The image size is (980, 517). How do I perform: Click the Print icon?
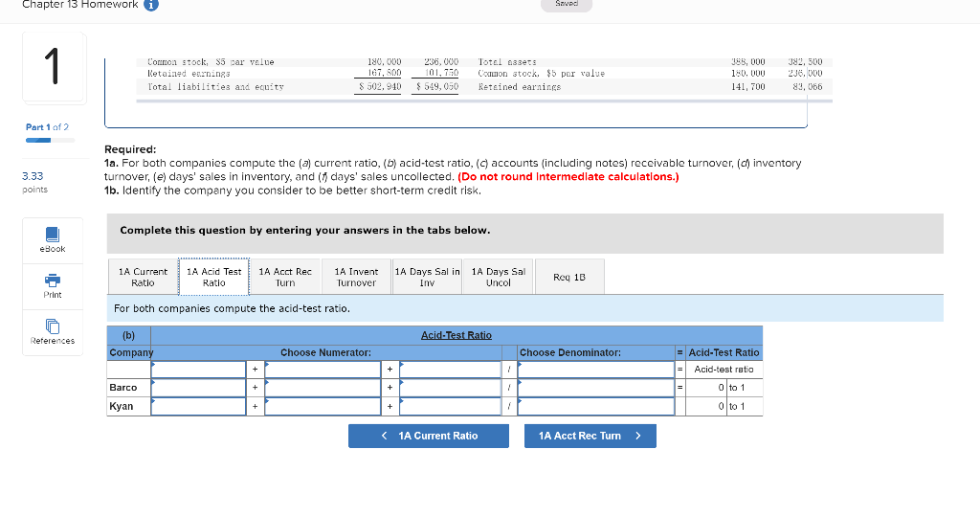(53, 281)
